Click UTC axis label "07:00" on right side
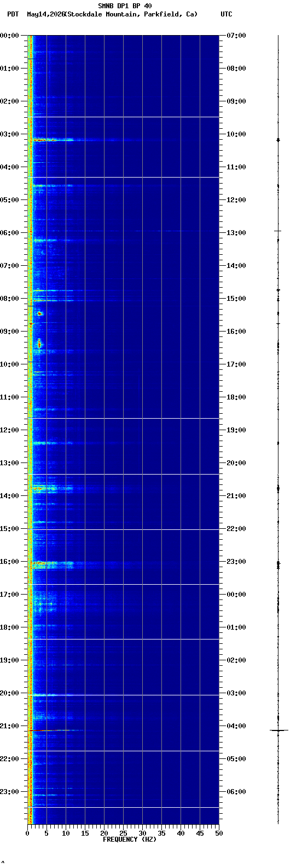The image size is (302, 868). point(236,36)
